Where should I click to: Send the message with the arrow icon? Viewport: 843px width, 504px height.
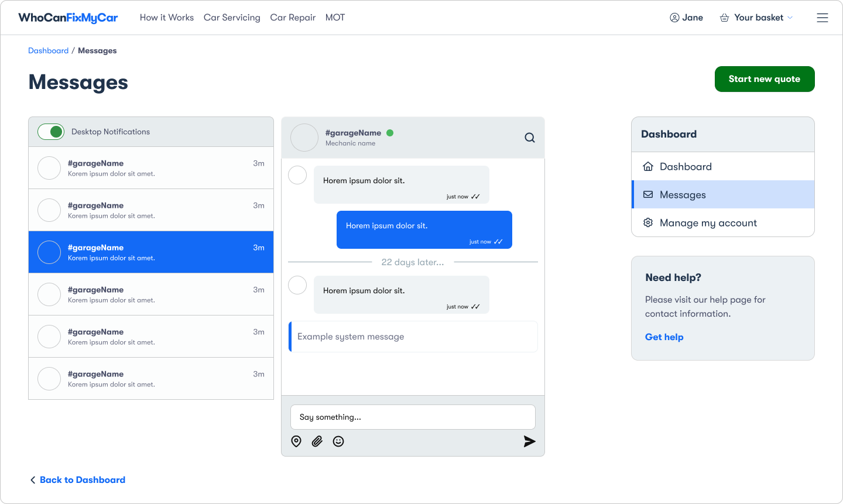coord(529,441)
